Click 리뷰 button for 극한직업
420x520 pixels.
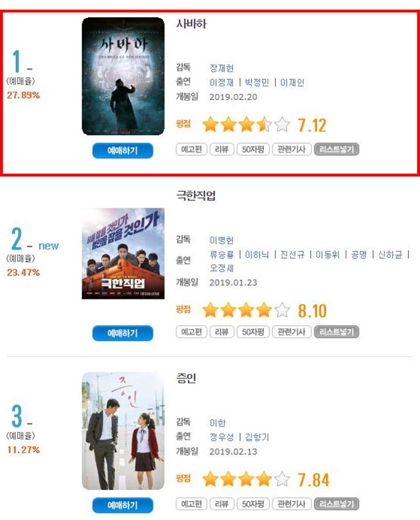tap(222, 331)
